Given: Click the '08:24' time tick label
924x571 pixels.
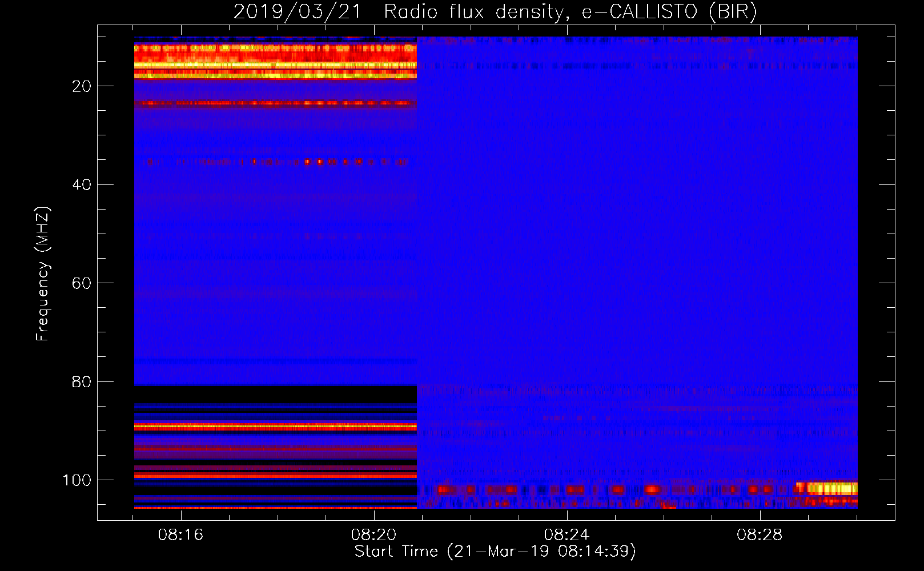Looking at the screenshot, I should click(567, 535).
